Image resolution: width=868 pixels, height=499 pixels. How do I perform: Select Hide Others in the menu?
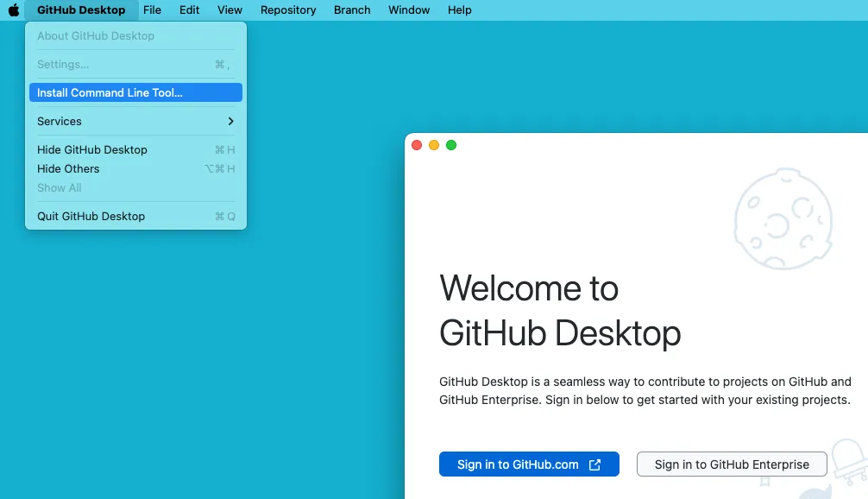tap(68, 169)
